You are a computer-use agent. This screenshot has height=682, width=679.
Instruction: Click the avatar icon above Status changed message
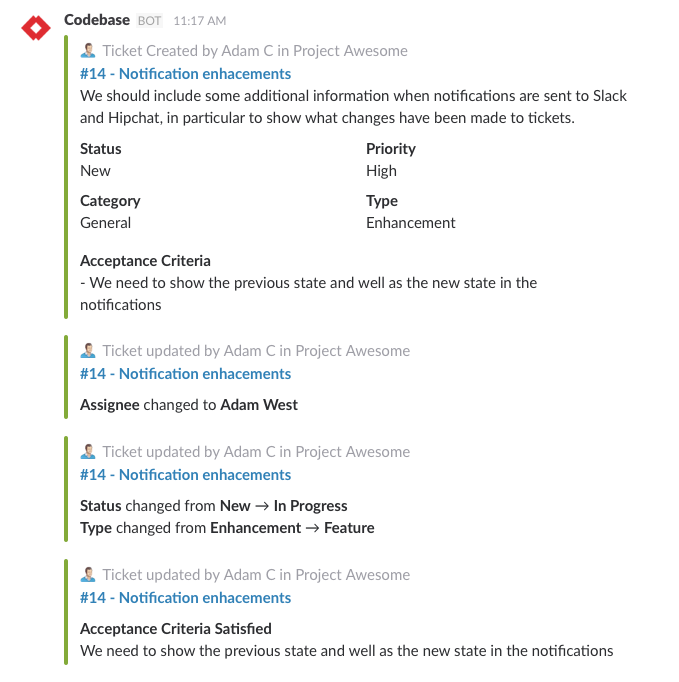[x=88, y=451]
